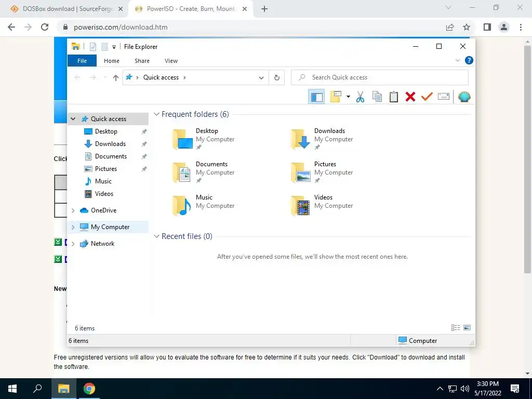Open the Quick Access Toolbar customize dropdown
This screenshot has width=532, height=399.
(114, 47)
